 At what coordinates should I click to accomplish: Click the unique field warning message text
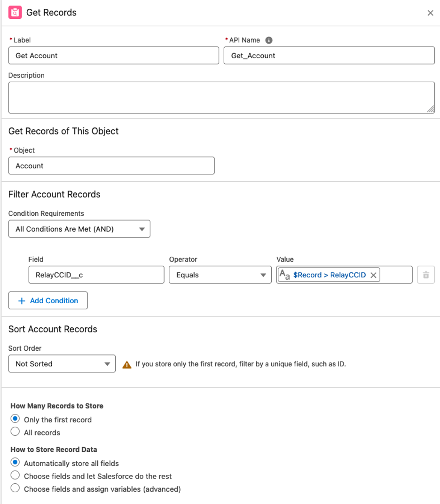point(241,364)
